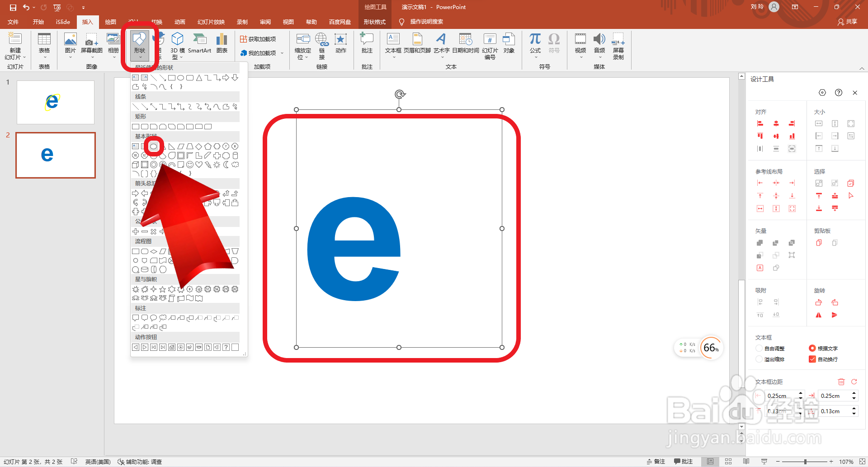The height and width of the screenshot is (467, 868).
Task: Insert a chart with the 图表 icon
Action: click(x=222, y=43)
